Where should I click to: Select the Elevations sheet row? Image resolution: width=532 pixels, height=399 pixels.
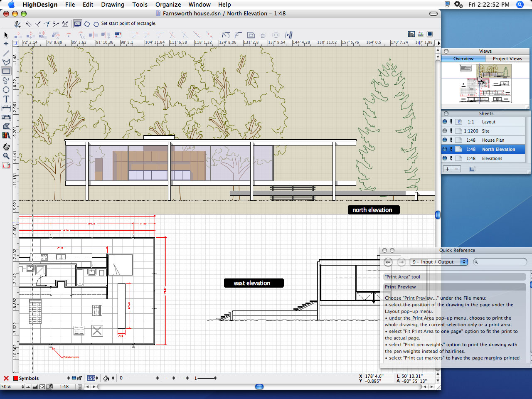483,158
